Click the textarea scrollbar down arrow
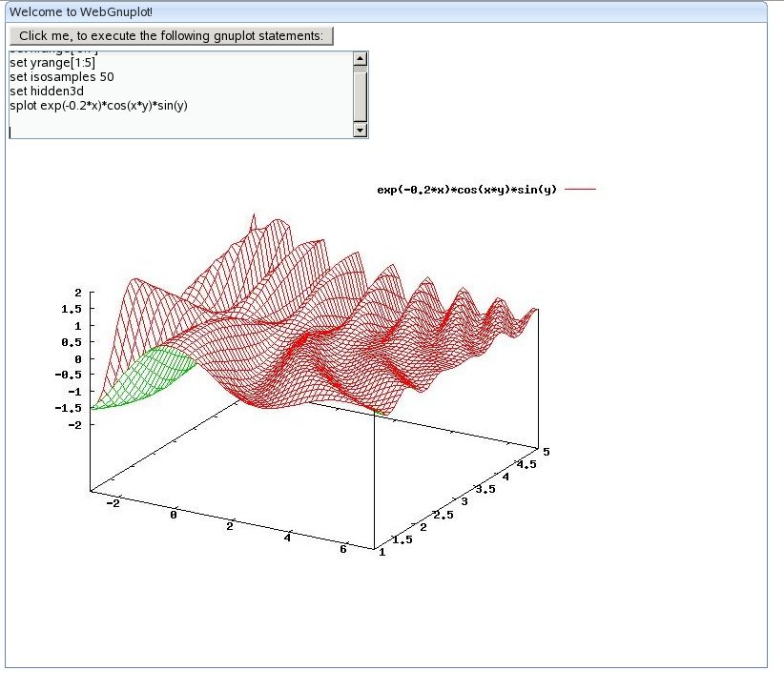 point(360,130)
